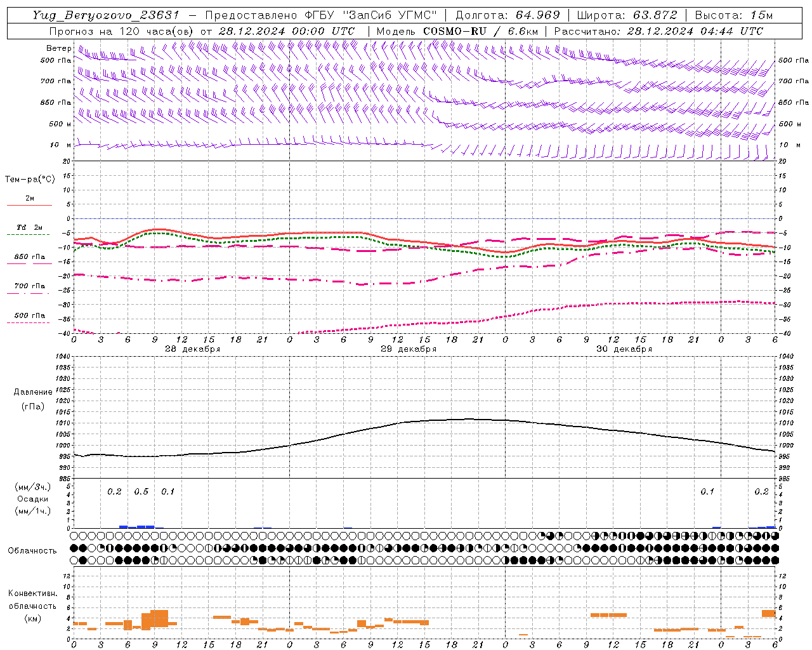Image resolution: width=812 pixels, height=650 pixels.
Task: Click the Тем-ра(°C) panel label
Action: coord(30,180)
